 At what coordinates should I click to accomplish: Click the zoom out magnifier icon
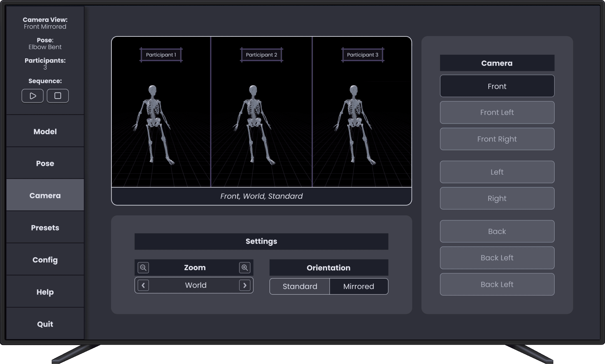(143, 267)
